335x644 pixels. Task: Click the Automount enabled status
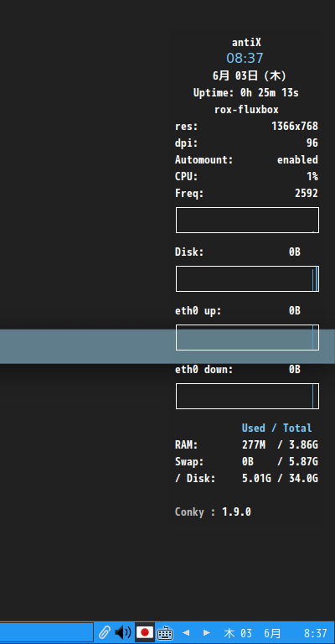pyautogui.click(x=297, y=160)
